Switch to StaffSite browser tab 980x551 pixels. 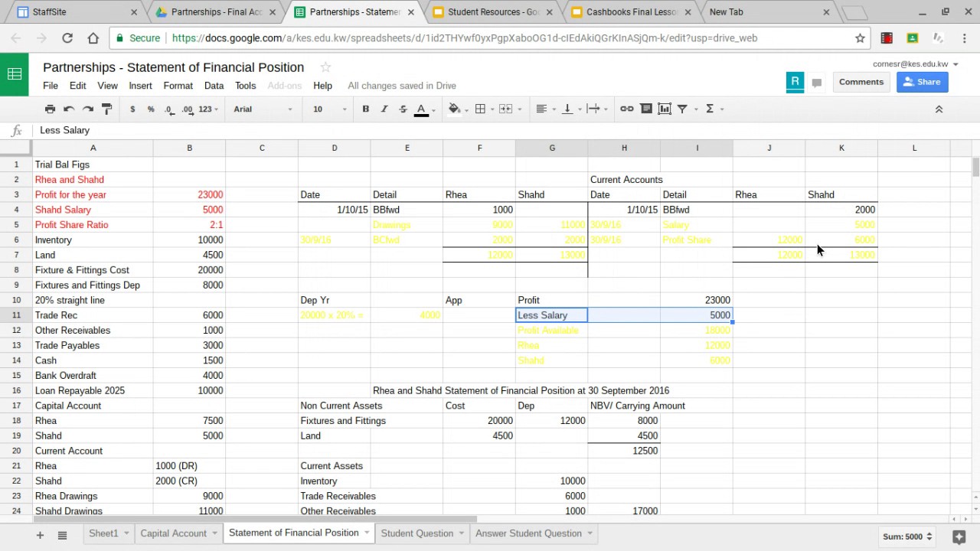[x=77, y=12]
